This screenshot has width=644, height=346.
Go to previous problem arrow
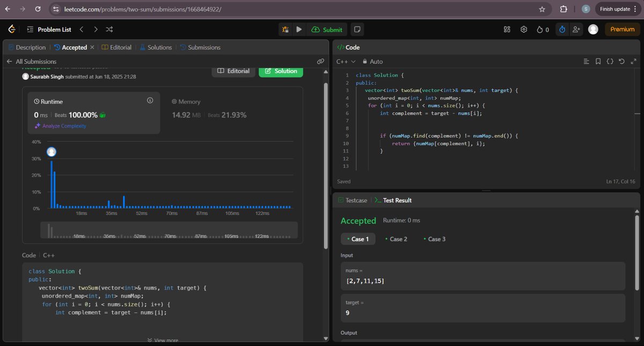coord(81,30)
